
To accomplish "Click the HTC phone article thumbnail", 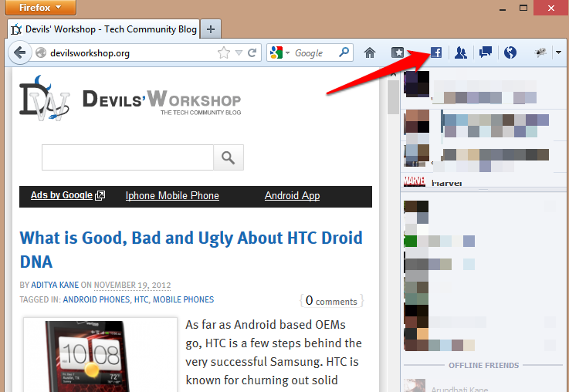I will pyautogui.click(x=100, y=356).
